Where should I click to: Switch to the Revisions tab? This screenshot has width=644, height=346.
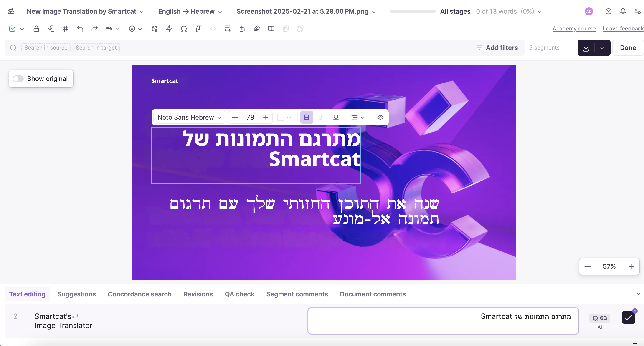(198, 294)
